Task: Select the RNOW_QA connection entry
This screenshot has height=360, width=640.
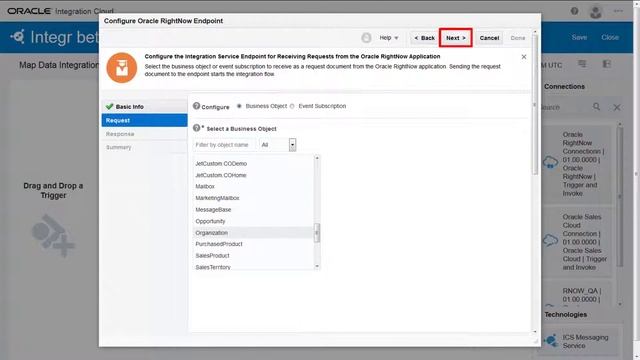Action: (x=577, y=295)
